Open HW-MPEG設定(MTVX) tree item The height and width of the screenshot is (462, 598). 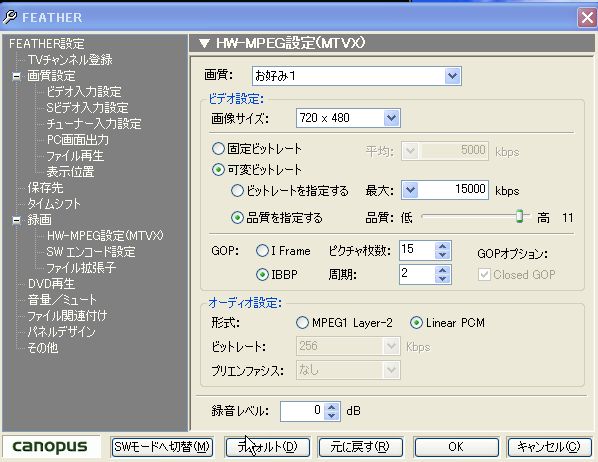(105, 236)
